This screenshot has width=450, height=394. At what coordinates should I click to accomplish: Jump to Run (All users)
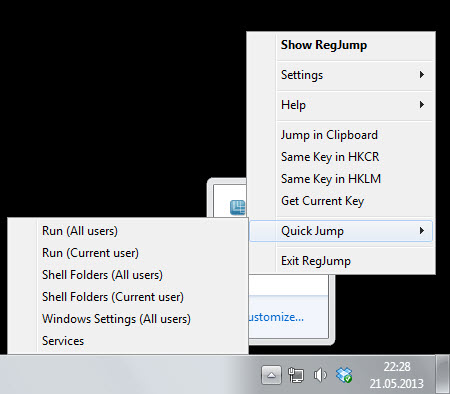(128, 231)
